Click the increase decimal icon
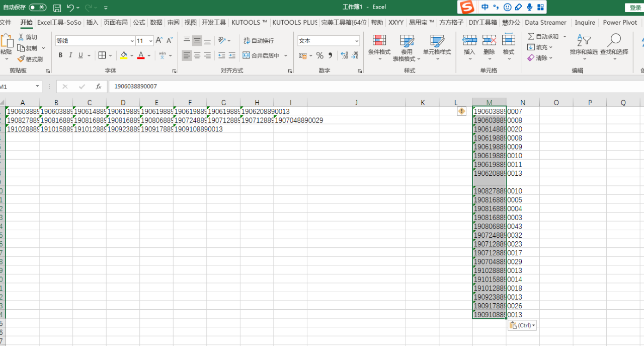644x346 pixels. 344,55
